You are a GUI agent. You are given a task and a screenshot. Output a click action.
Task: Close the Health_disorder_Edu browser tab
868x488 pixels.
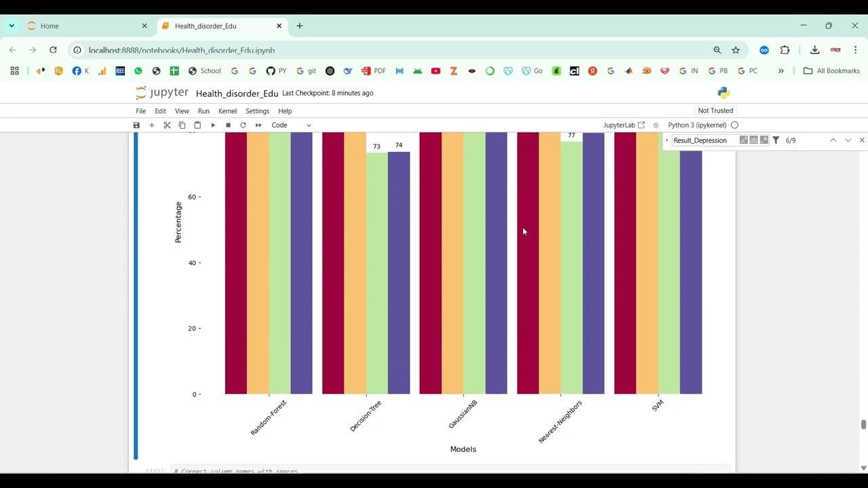click(279, 26)
